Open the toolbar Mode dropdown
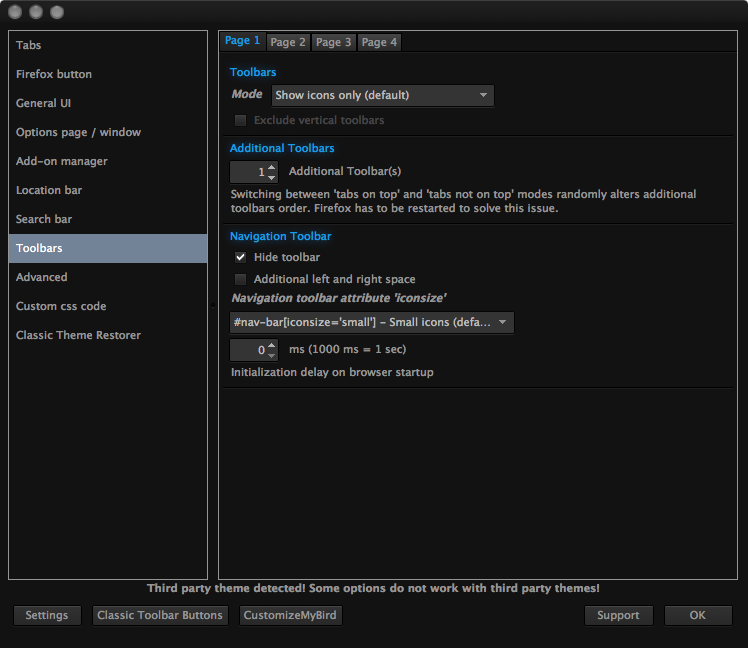 pyautogui.click(x=383, y=95)
